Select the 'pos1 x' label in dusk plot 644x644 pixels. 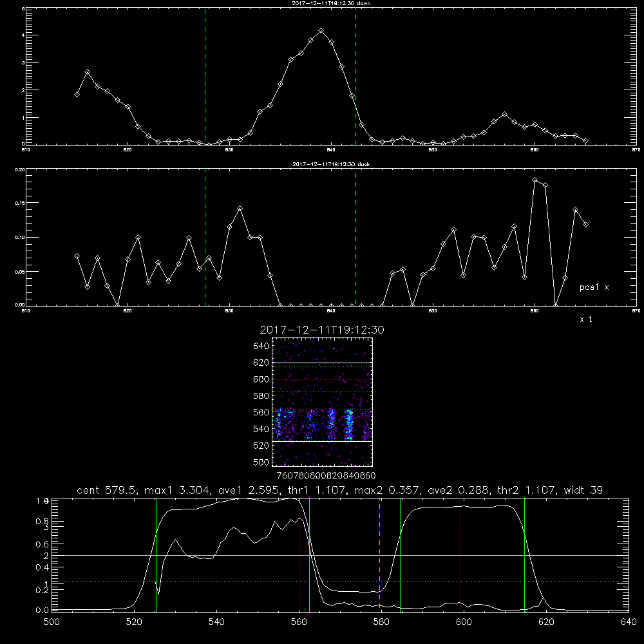click(594, 287)
